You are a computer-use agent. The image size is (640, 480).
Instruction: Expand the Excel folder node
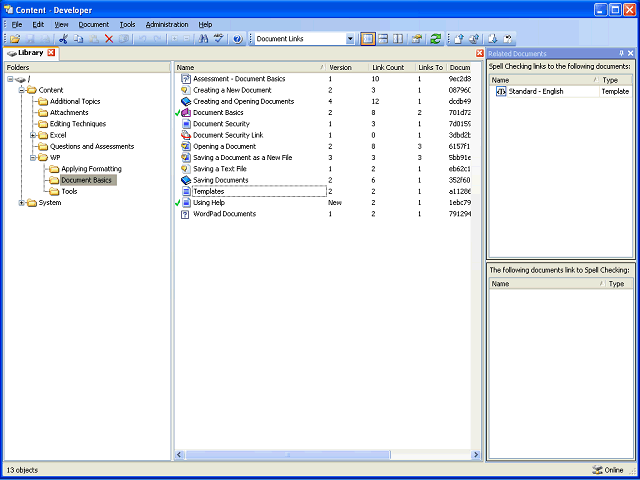point(33,135)
